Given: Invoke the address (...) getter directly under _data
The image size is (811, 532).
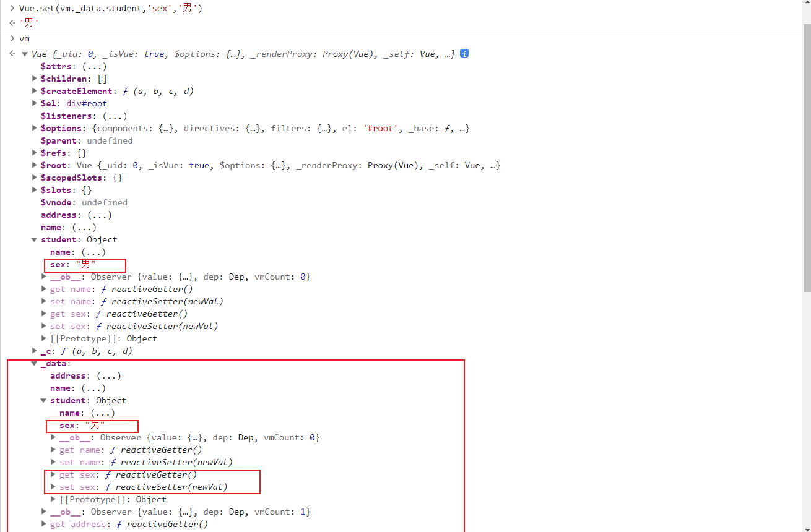Looking at the screenshot, I should [109, 375].
